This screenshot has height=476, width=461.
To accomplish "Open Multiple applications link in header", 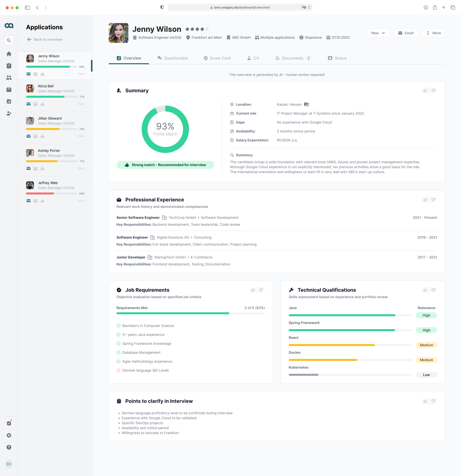I will pyautogui.click(x=275, y=37).
